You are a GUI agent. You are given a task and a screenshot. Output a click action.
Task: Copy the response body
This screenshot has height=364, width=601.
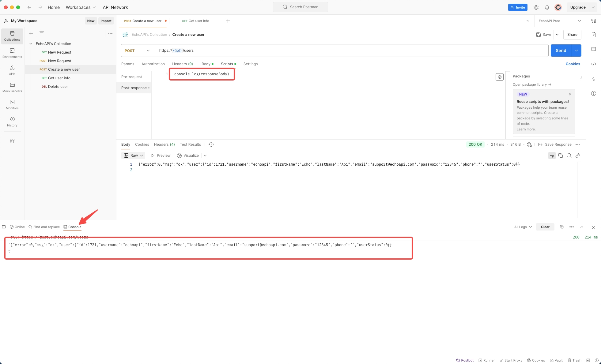coord(561,156)
